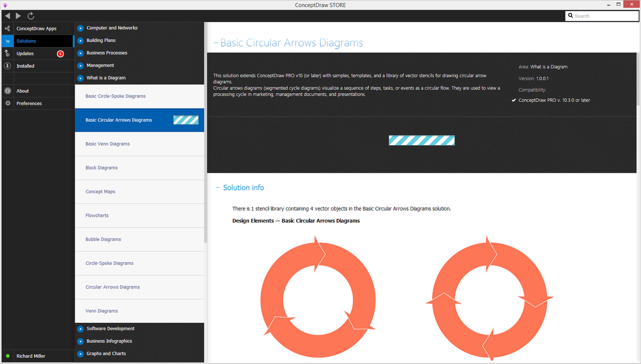The image size is (641, 364).
Task: Select Basic Circle-Spoke Diagrams in the list
Action: 140,96
